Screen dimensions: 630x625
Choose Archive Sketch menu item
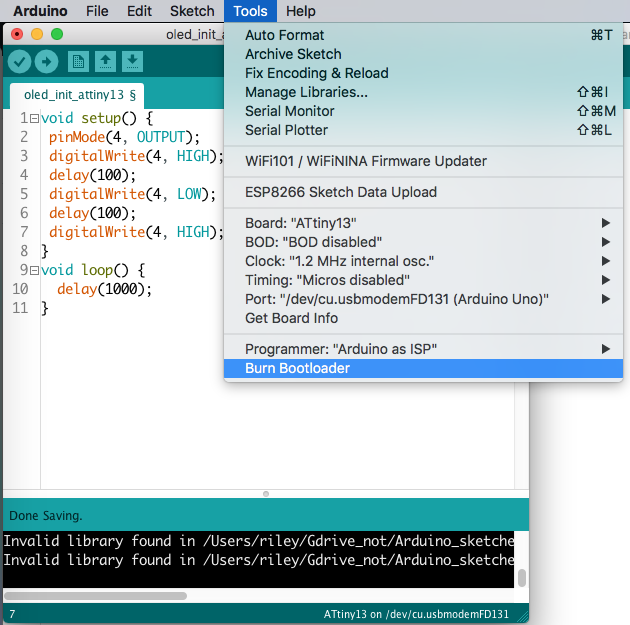click(x=423, y=54)
